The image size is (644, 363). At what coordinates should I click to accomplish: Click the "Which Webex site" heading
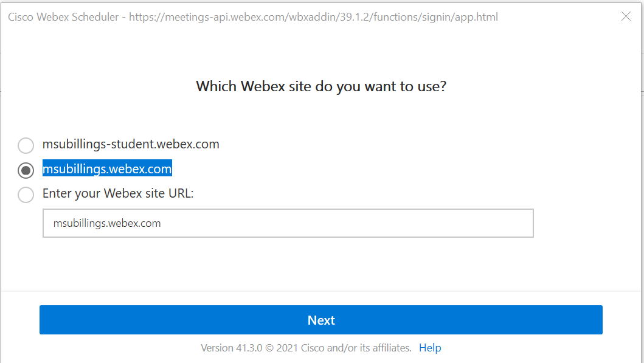coord(321,86)
